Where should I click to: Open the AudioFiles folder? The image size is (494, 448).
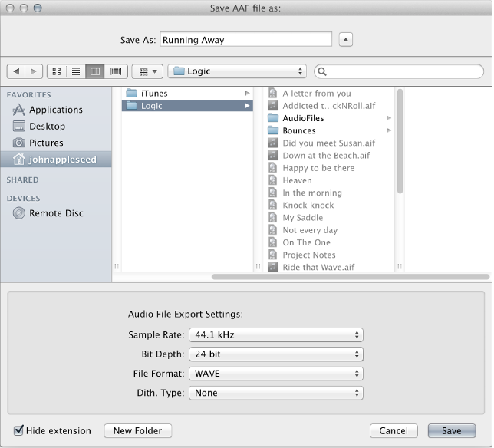(x=329, y=118)
